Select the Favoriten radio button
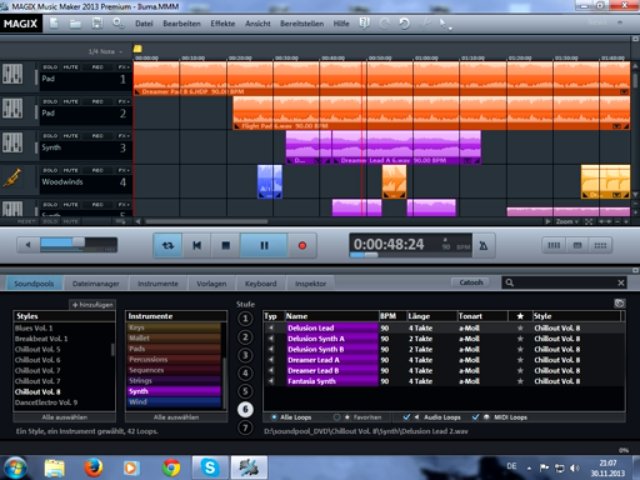Viewport: 640px width, 480px height. coord(337,415)
